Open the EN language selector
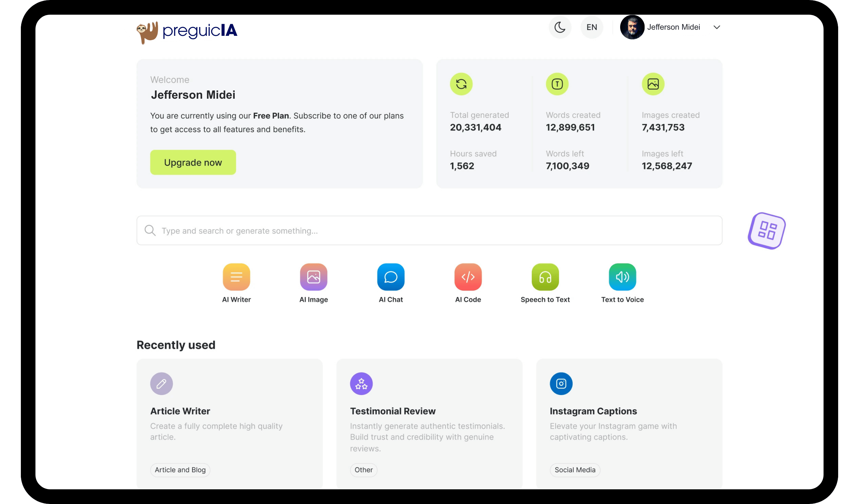 pos(591,27)
